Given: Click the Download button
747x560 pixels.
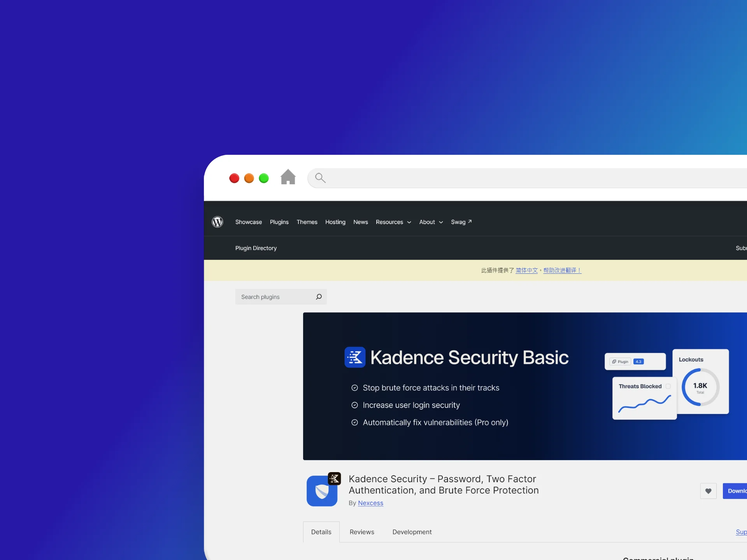Looking at the screenshot, I should point(735,491).
